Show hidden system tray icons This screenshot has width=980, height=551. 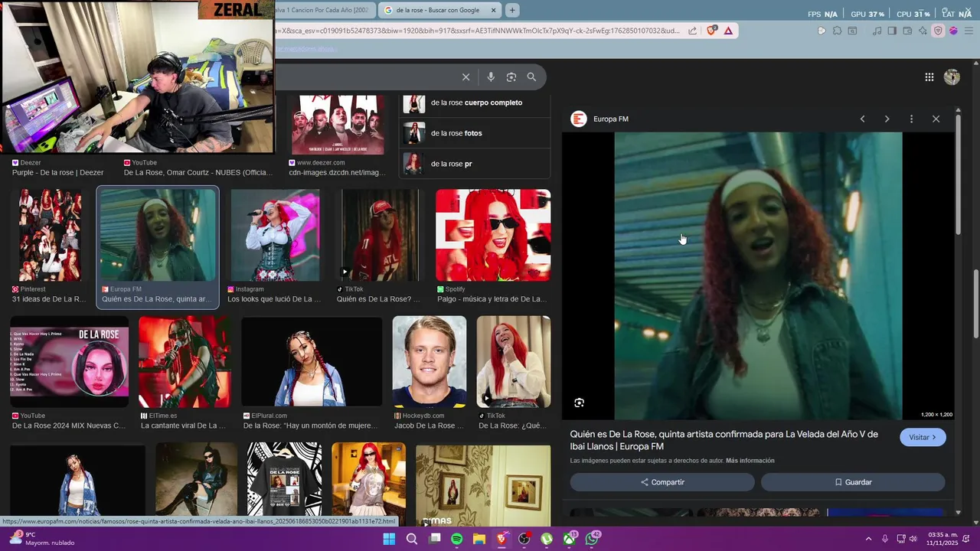coord(868,539)
